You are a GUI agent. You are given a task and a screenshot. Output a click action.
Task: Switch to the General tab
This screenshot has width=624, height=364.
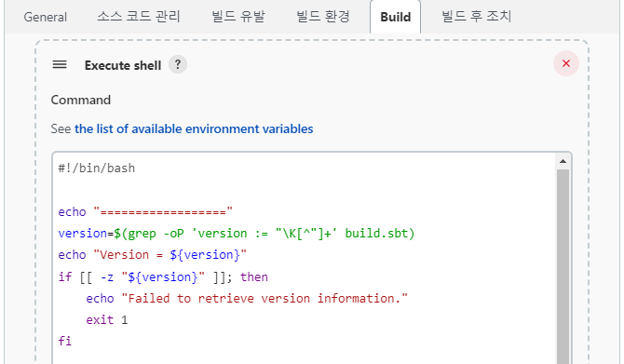pyautogui.click(x=46, y=17)
